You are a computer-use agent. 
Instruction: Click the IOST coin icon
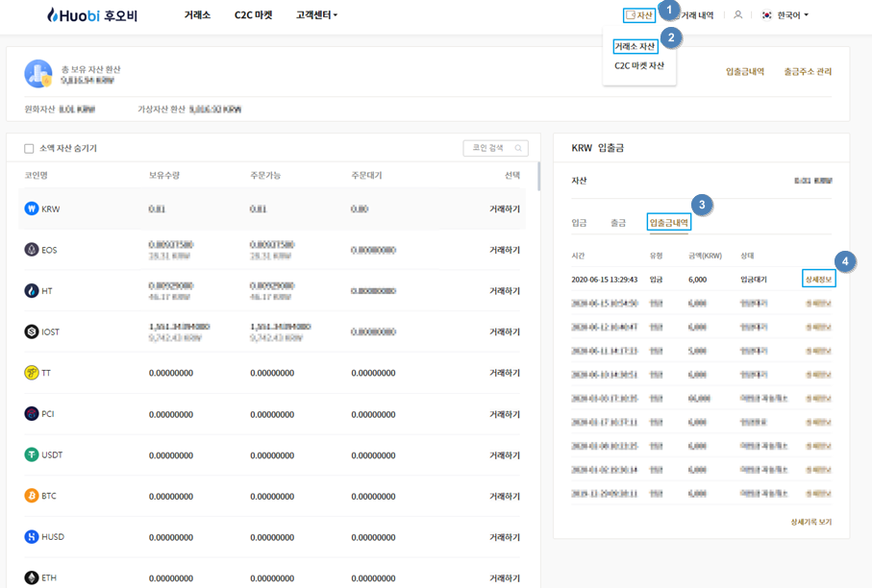32,331
